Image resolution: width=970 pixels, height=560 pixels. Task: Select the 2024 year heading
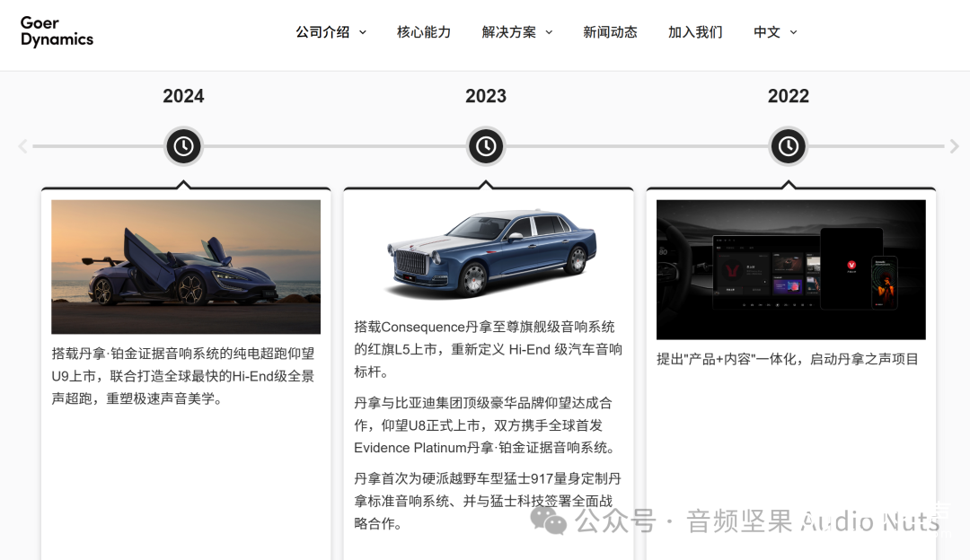pyautogui.click(x=183, y=96)
